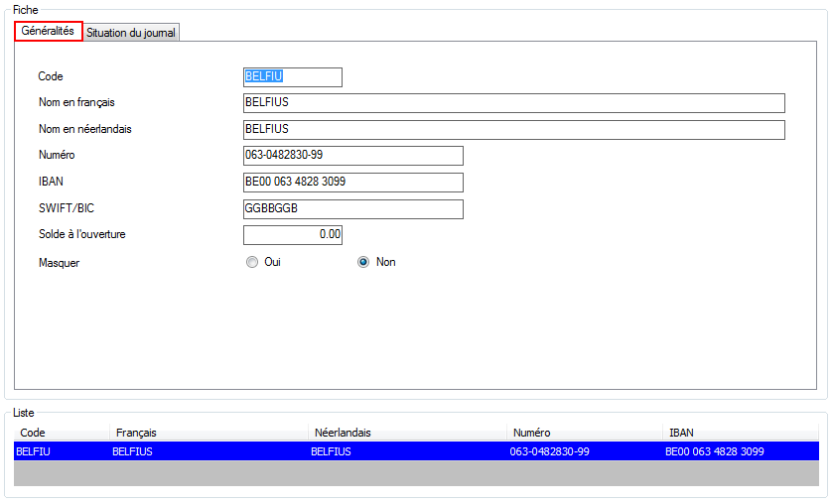Focus the Solde à l'ouverture field
The height and width of the screenshot is (504, 833).
[x=293, y=235]
